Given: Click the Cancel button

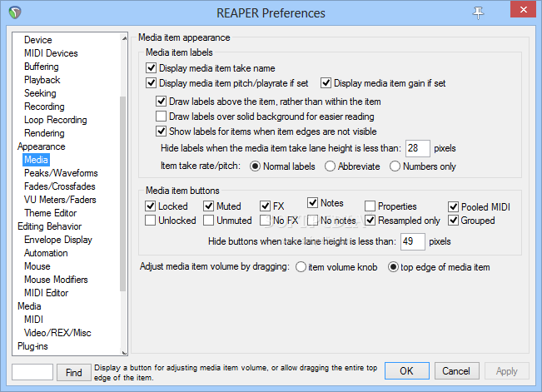Looking at the screenshot, I should pos(456,371).
